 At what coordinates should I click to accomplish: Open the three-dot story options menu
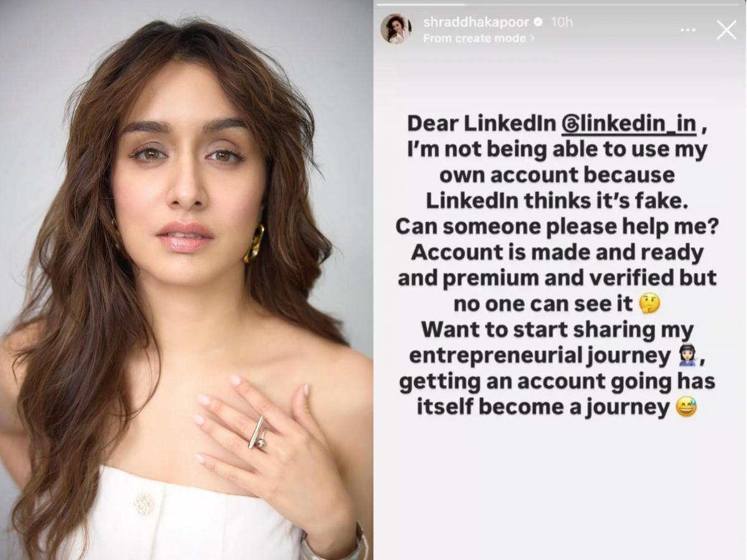[687, 29]
